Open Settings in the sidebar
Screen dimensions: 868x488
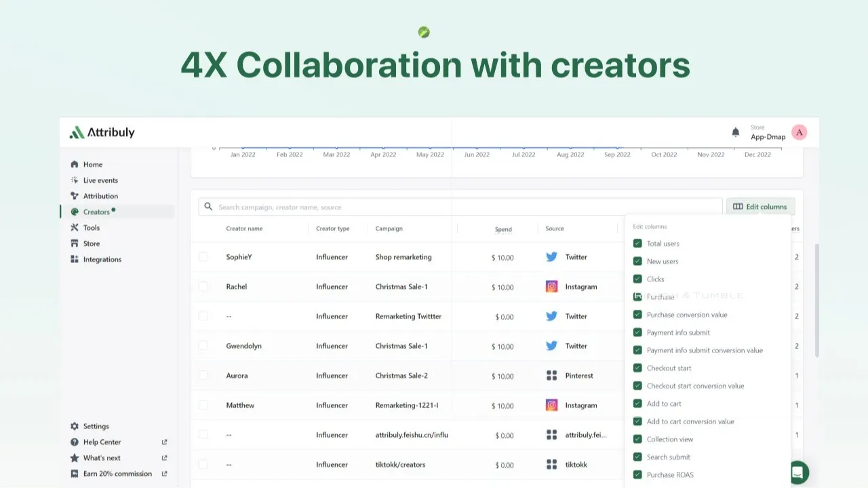[96, 426]
